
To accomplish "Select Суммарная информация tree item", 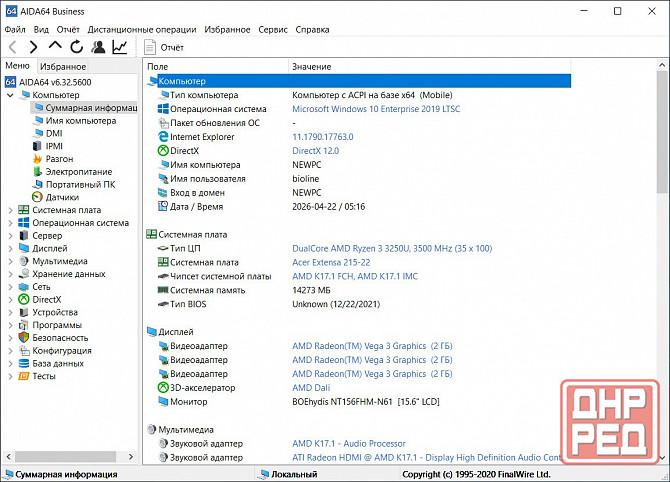I will pyautogui.click(x=91, y=108).
